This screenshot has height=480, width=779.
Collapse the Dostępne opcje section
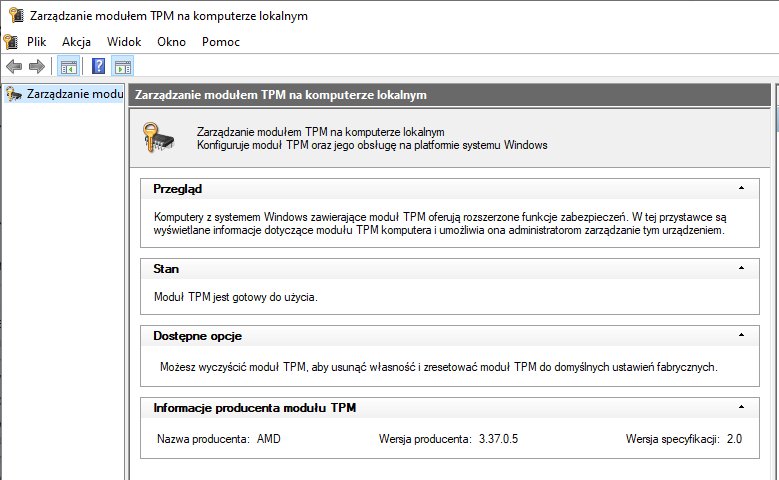pos(741,335)
